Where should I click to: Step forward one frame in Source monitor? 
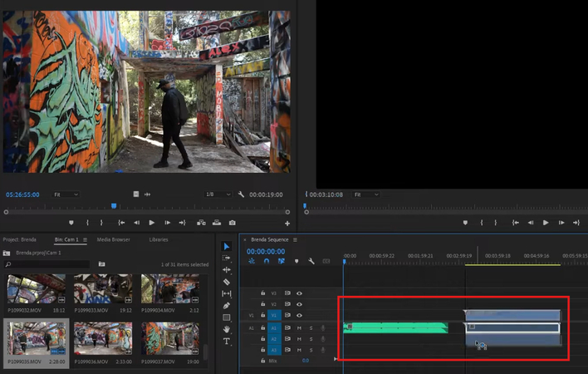pos(167,223)
